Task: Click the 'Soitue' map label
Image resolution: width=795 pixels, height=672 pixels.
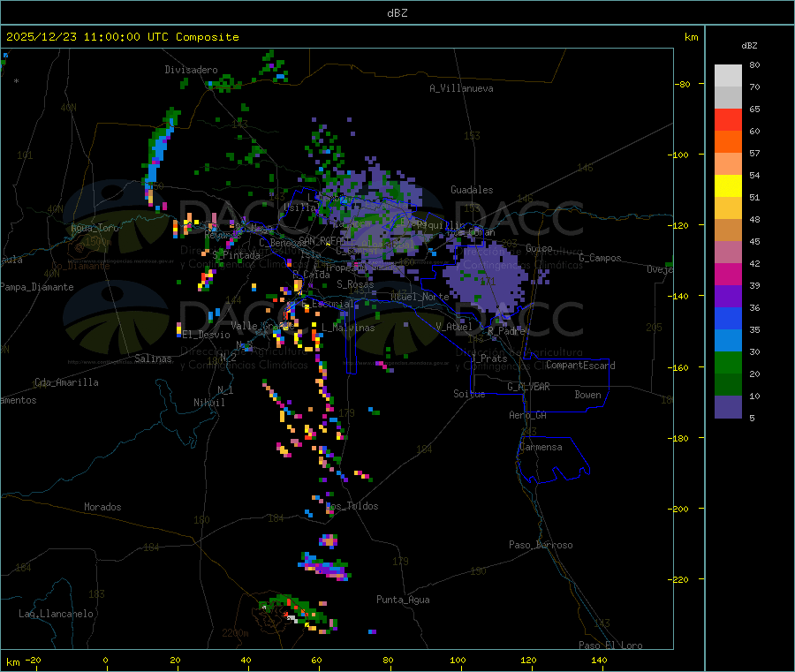Action: (469, 394)
